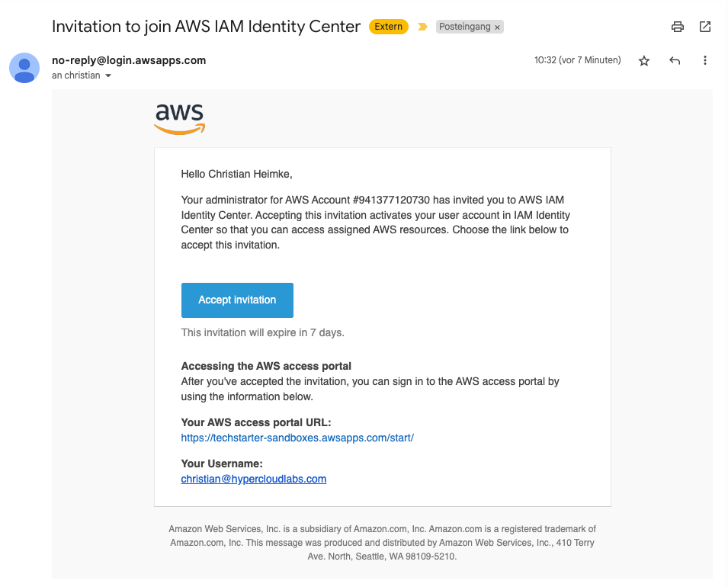Expand recipient details arrow next to 'an christian'
728x587 pixels.
(x=108, y=76)
